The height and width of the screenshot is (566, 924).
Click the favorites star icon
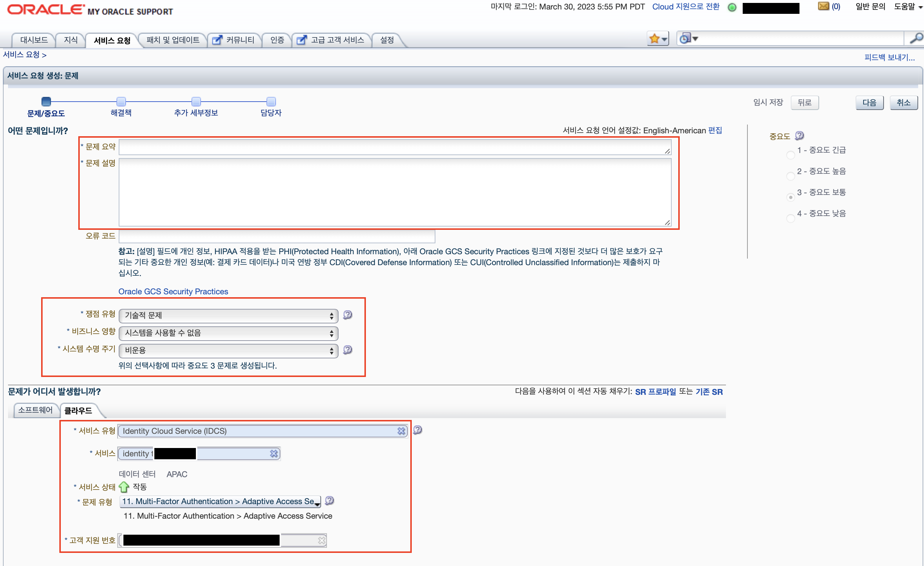click(654, 39)
